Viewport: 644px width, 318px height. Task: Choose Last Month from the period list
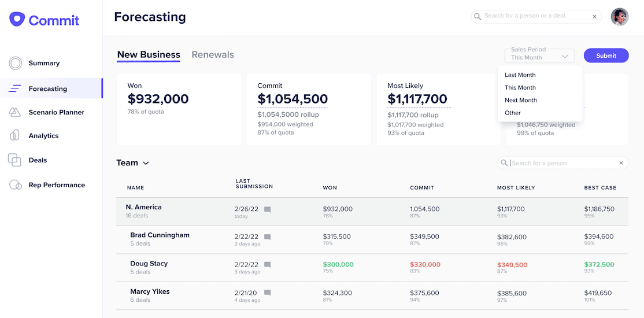click(x=520, y=75)
